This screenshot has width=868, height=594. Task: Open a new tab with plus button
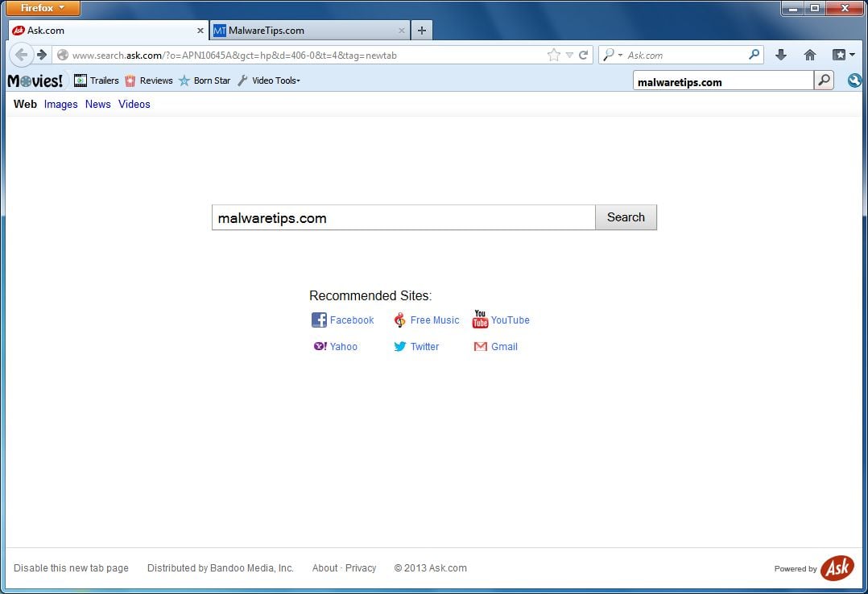click(x=422, y=31)
